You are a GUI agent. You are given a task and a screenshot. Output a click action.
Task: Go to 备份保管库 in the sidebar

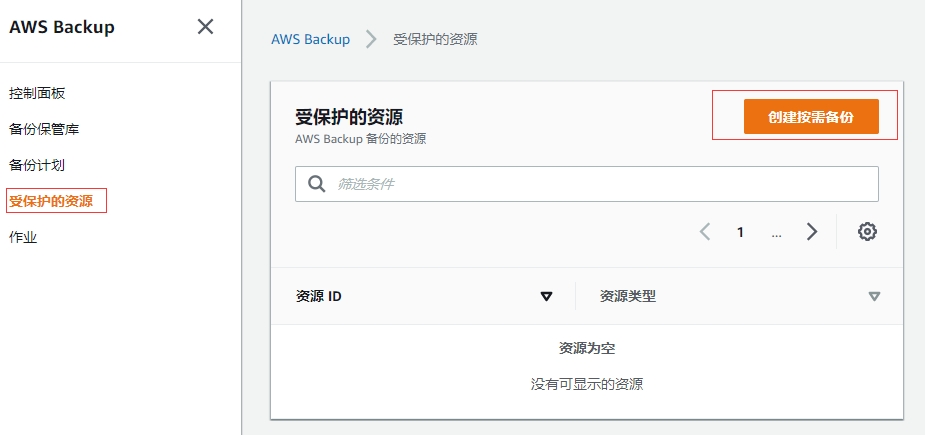pos(44,129)
